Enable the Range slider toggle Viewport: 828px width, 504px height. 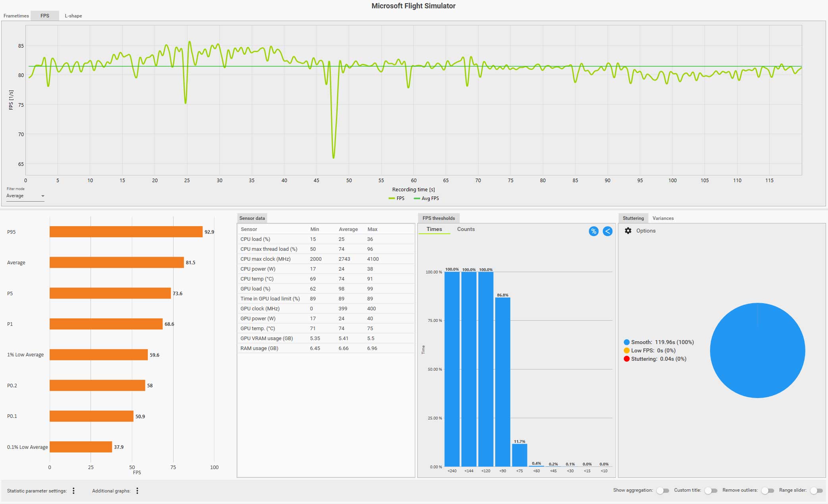click(816, 491)
